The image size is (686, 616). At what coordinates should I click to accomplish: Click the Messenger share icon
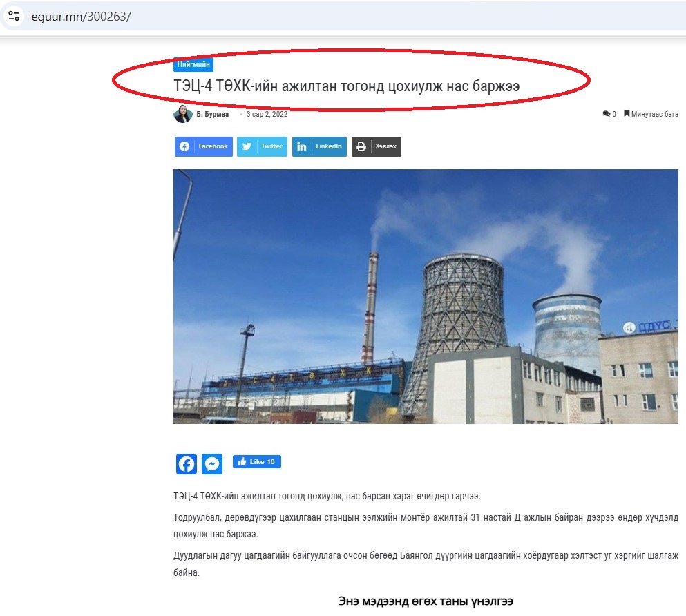pos(212,464)
